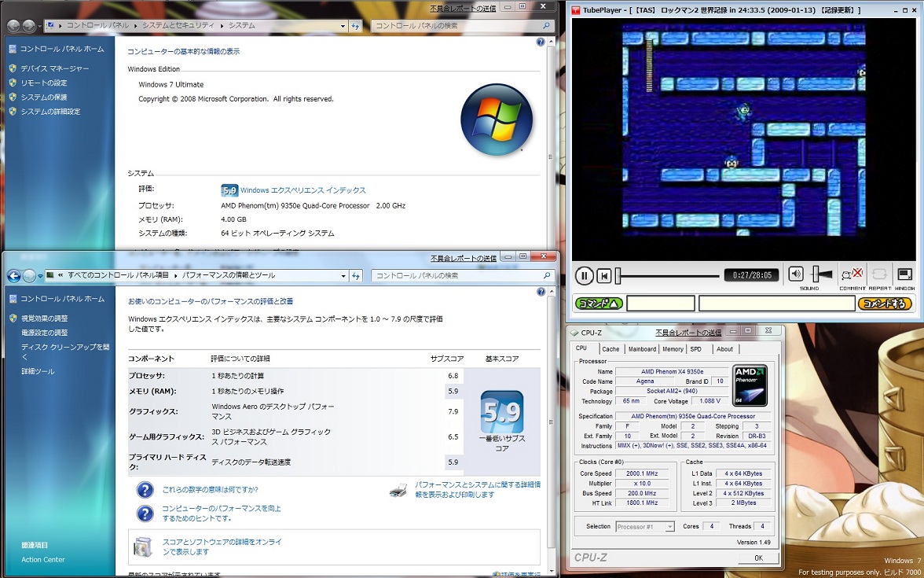Click the Specification field in CPU-Z

click(692, 417)
